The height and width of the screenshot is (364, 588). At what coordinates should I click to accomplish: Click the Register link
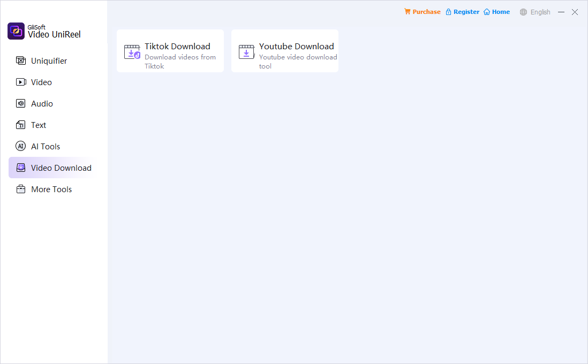pos(466,12)
